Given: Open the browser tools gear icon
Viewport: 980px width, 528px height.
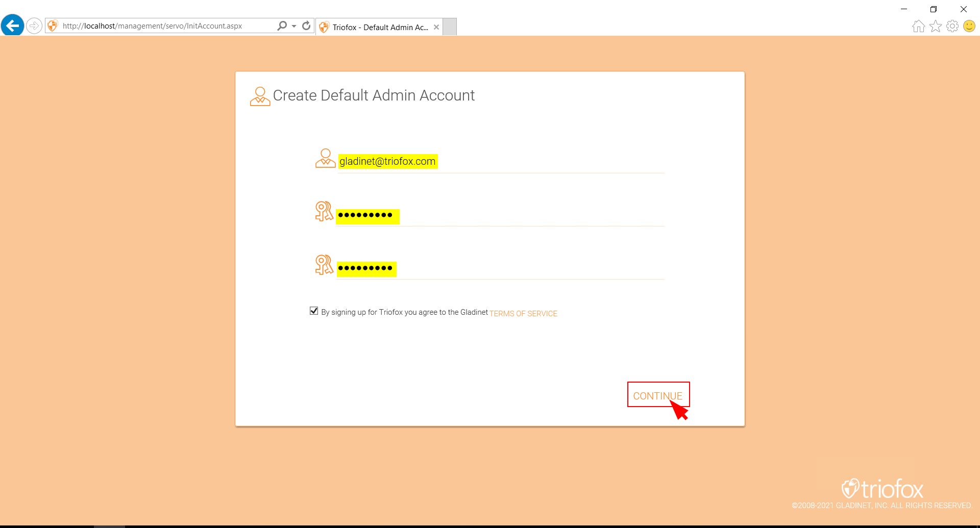Looking at the screenshot, I should pyautogui.click(x=952, y=26).
